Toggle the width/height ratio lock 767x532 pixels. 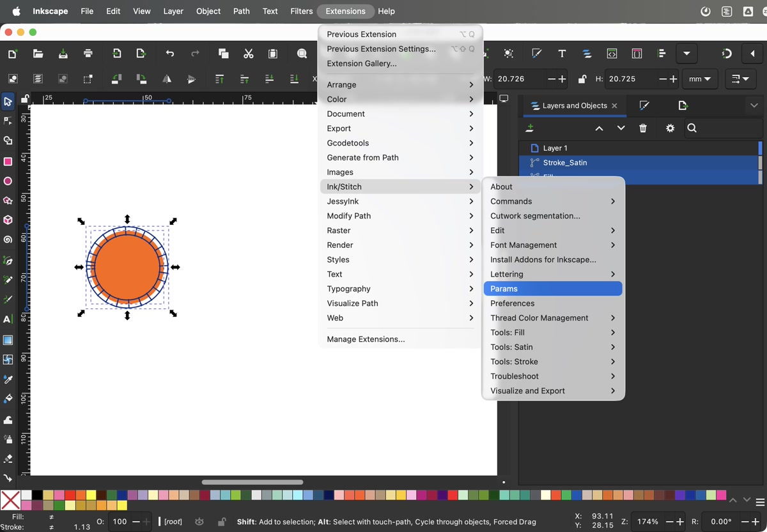(582, 79)
